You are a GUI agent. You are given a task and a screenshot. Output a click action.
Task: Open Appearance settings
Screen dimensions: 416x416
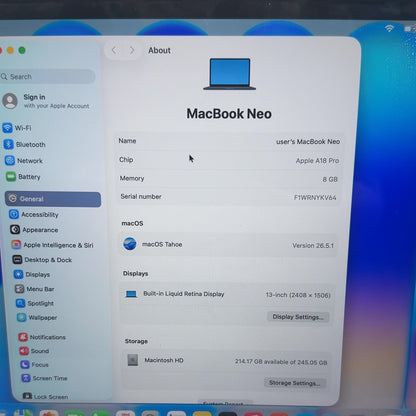tap(34, 230)
